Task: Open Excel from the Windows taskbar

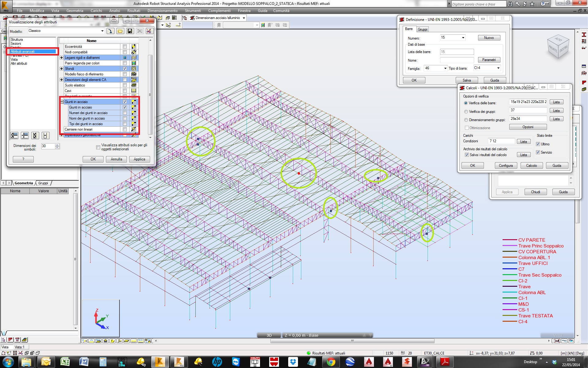Action: click(65, 362)
